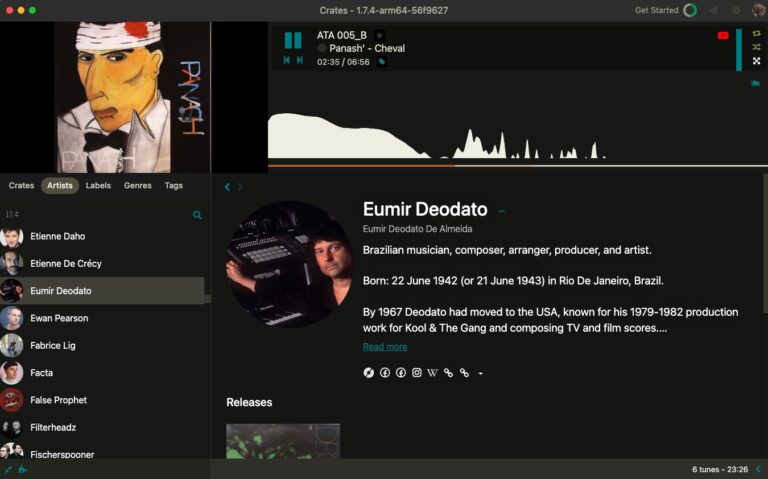
Task: Open Eumir Deodato's Wikipedia link
Action: tap(432, 373)
